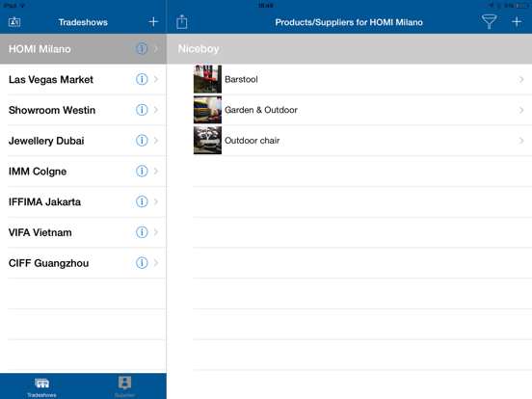Expand Jewellery Dubai row chevron
Image resolution: width=532 pixels, height=399 pixels.
coord(156,140)
